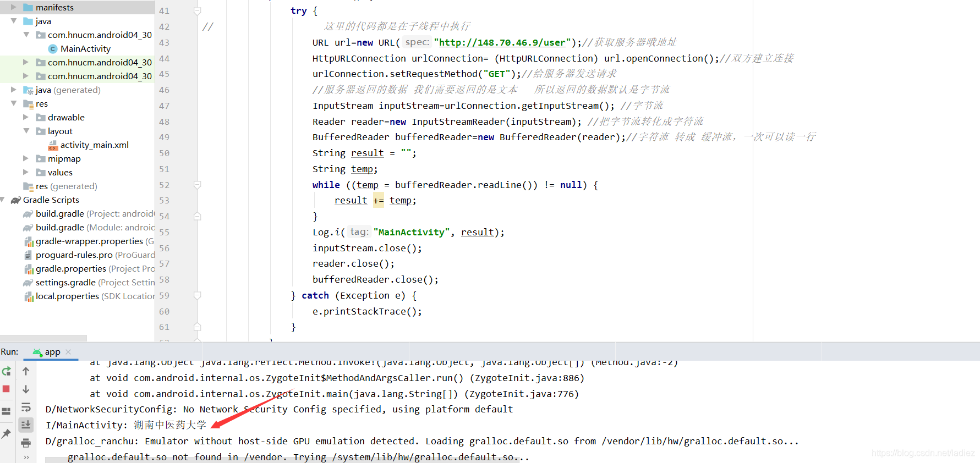
Task: Click the project tree horizontal scrollbar
Action: [x=43, y=338]
